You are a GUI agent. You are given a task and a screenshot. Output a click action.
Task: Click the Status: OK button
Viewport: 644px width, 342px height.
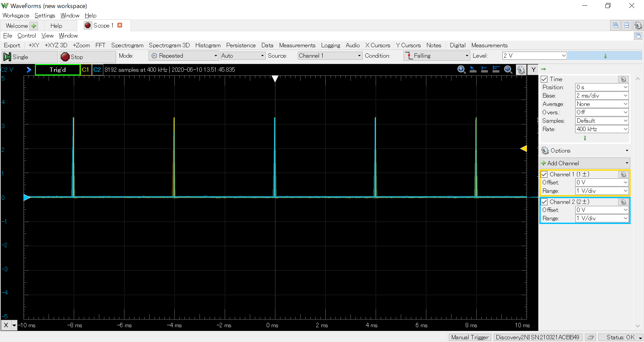(x=620, y=337)
